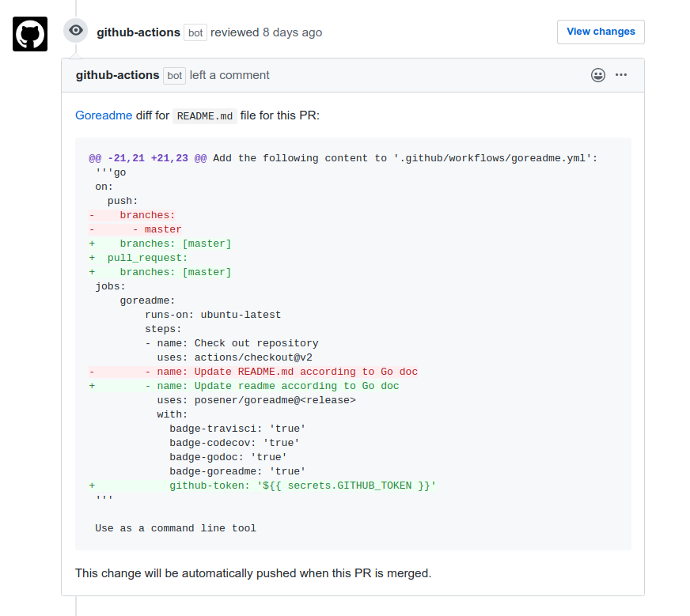Click the GitHub Octocat avatar
This screenshot has width=690, height=616.
(30, 34)
